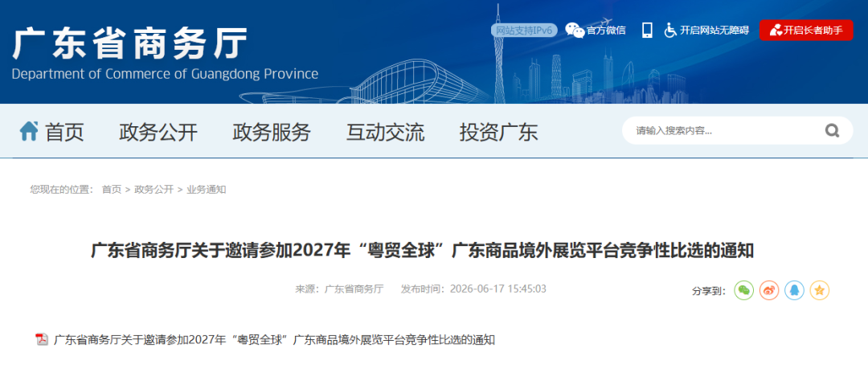Click breadcrumb link 首页
Screen dimensions: 868x373
(x=111, y=190)
